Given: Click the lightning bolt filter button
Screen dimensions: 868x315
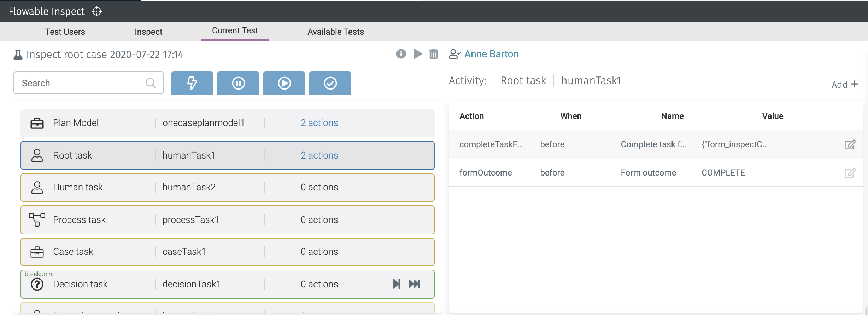Looking at the screenshot, I should [192, 83].
